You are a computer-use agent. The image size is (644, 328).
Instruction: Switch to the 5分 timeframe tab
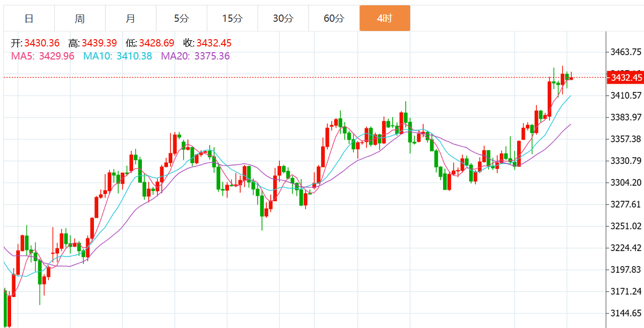(x=182, y=18)
